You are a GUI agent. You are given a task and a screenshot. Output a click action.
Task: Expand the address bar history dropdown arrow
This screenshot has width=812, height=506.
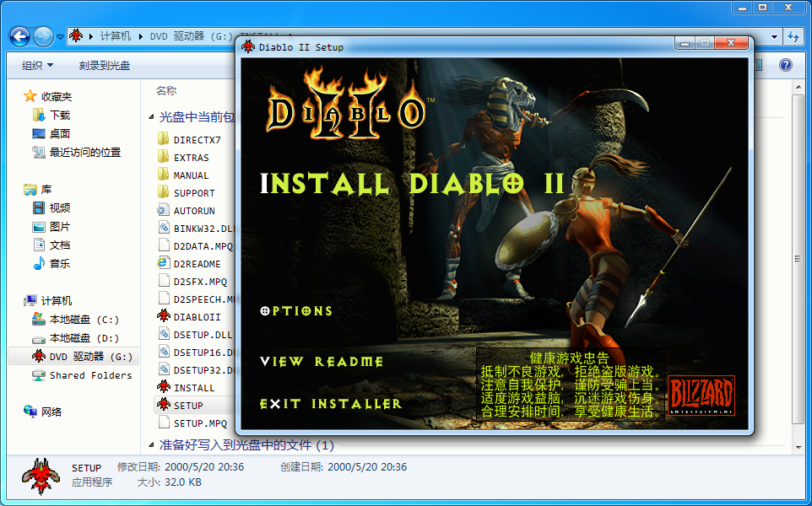click(774, 37)
